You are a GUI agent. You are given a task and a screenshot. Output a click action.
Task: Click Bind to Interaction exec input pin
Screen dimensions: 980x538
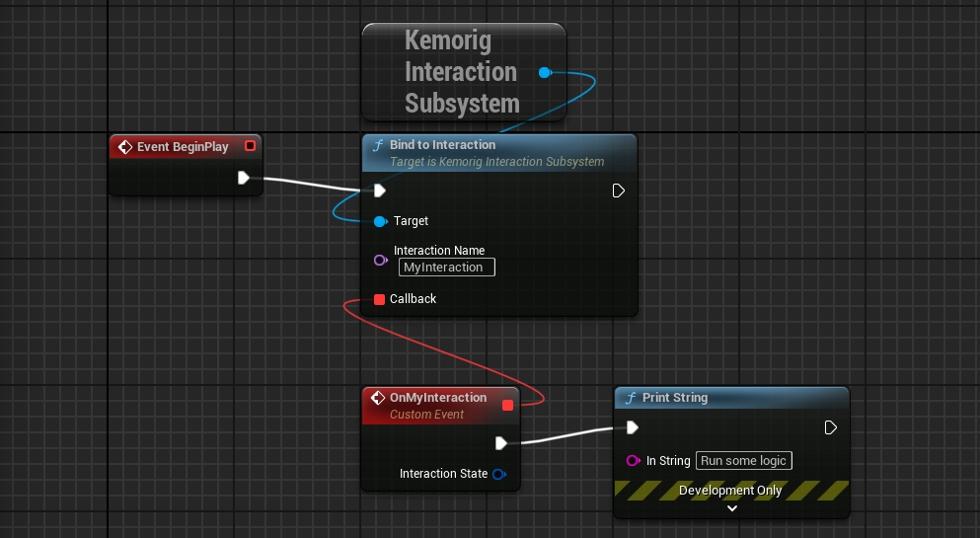[x=380, y=191]
